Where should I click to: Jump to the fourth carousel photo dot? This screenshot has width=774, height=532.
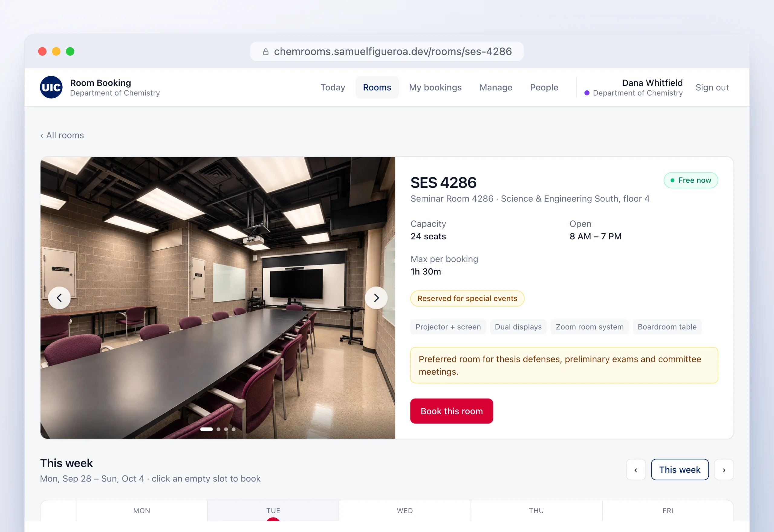point(234,429)
